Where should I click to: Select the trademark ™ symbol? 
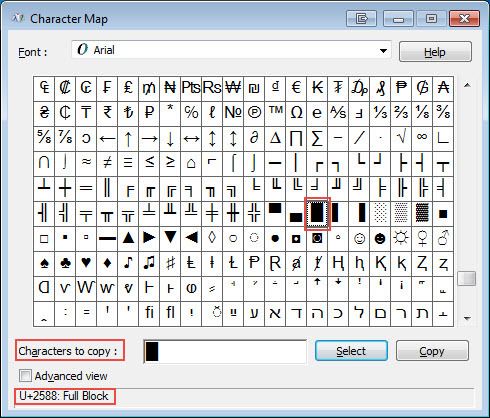coord(275,113)
